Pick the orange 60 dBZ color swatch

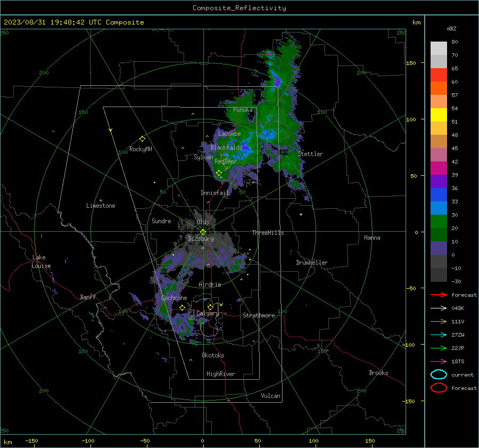point(439,88)
